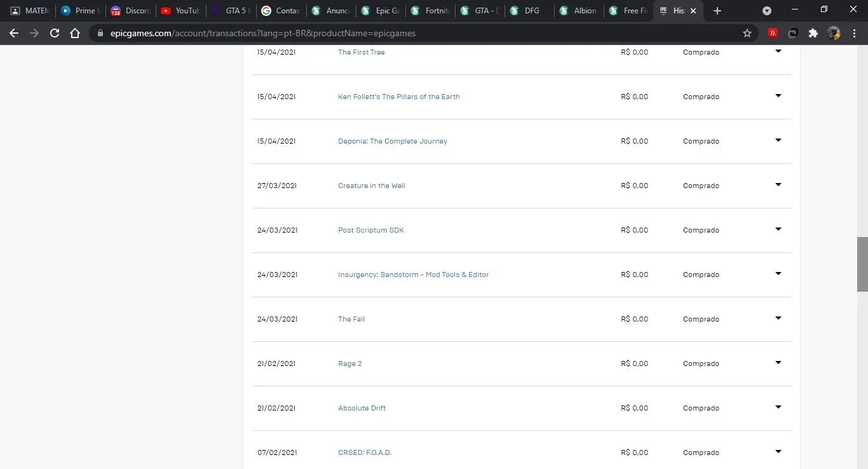The image size is (868, 469).
Task: View site lock information icon
Action: pyautogui.click(x=100, y=33)
